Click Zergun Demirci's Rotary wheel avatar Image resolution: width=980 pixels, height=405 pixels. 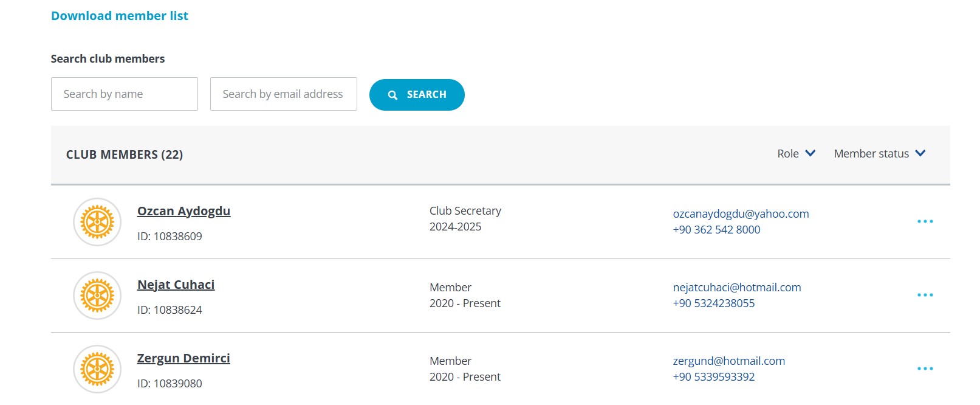pyautogui.click(x=97, y=369)
